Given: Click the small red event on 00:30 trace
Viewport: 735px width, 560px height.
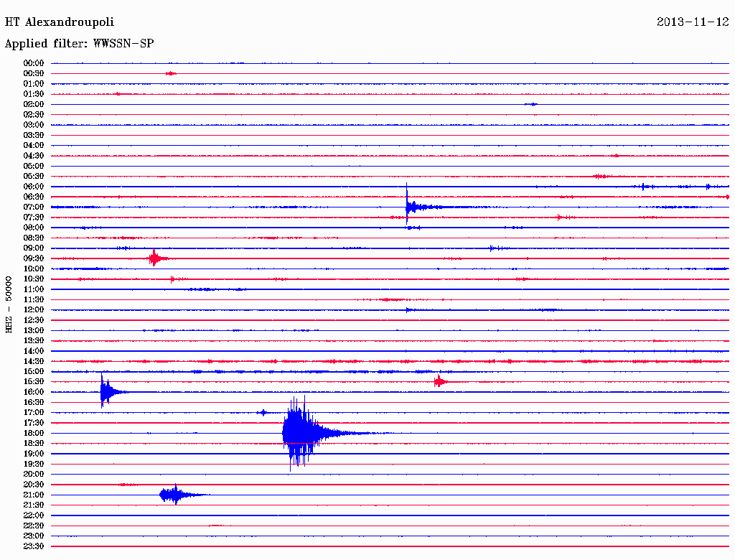Looking at the screenshot, I should [171, 73].
